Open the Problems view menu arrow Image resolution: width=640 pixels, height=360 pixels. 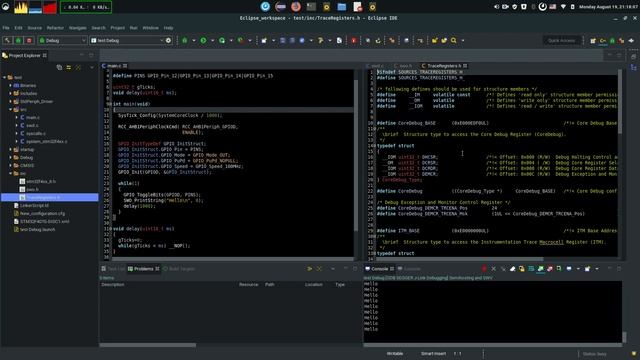pyautogui.click(x=333, y=269)
